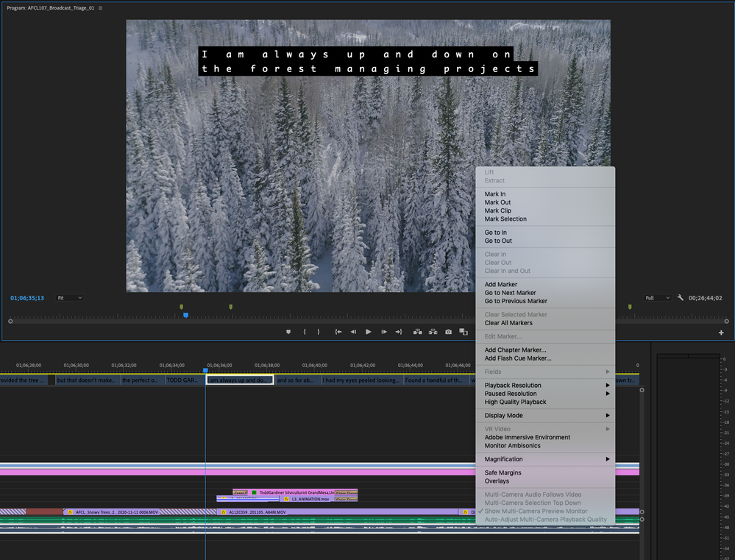Screen dimensions: 735x560
Task: Jump to Out point with transport icon
Action: pyautogui.click(x=399, y=332)
